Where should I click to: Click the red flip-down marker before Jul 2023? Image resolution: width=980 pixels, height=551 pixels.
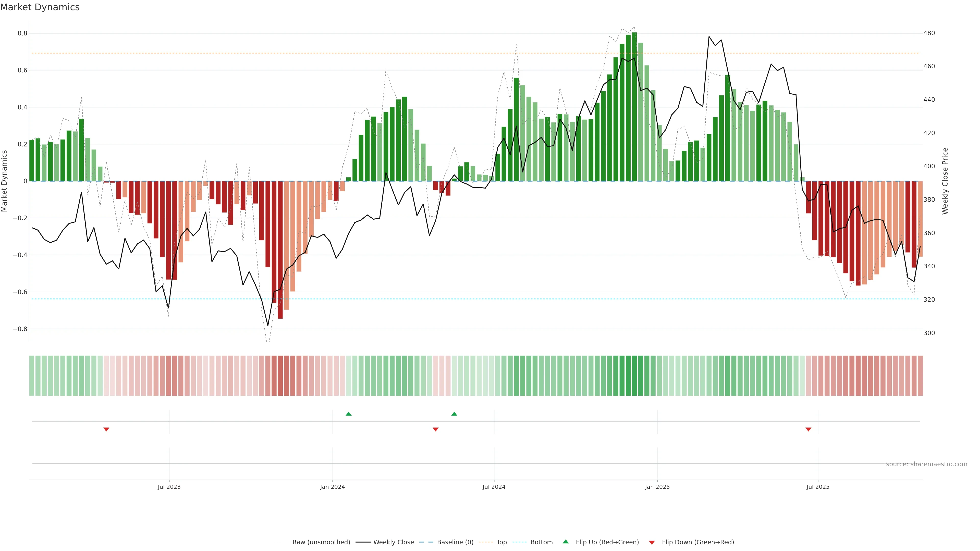[x=106, y=429]
